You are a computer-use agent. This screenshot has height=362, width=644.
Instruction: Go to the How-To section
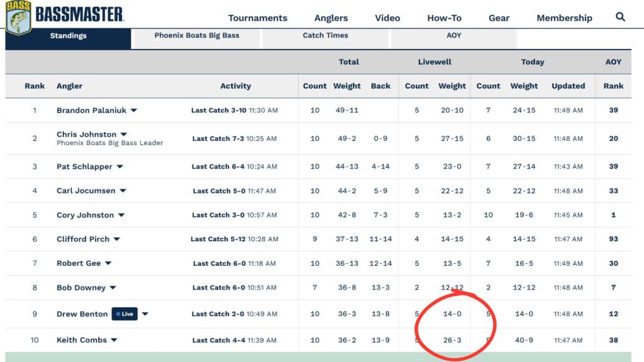(445, 18)
